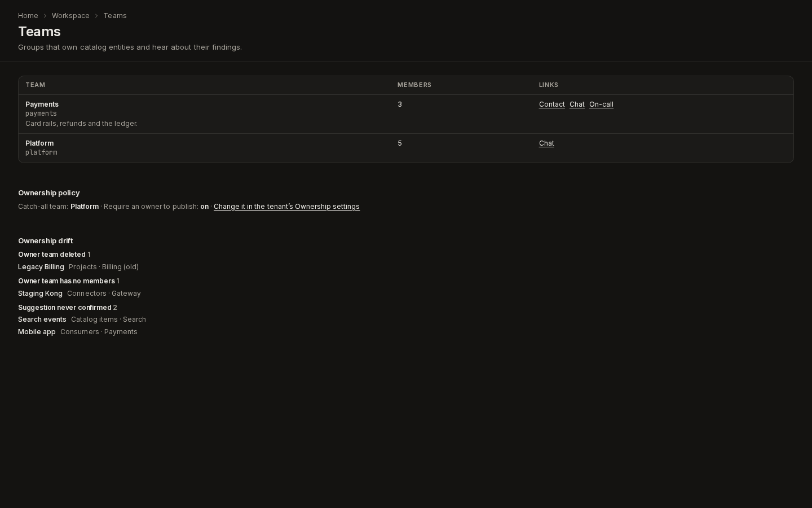Select the payments slug text
This screenshot has height=508, width=812.
[x=41, y=113]
